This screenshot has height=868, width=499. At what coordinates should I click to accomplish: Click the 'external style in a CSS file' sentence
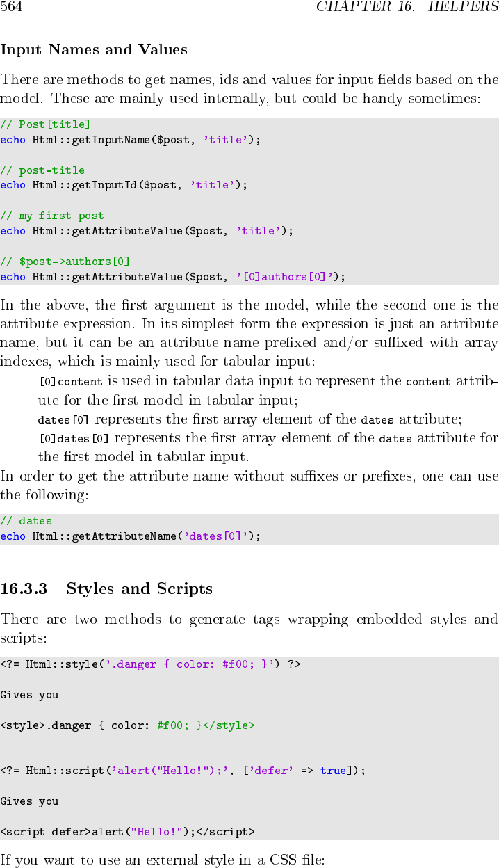[162, 860]
